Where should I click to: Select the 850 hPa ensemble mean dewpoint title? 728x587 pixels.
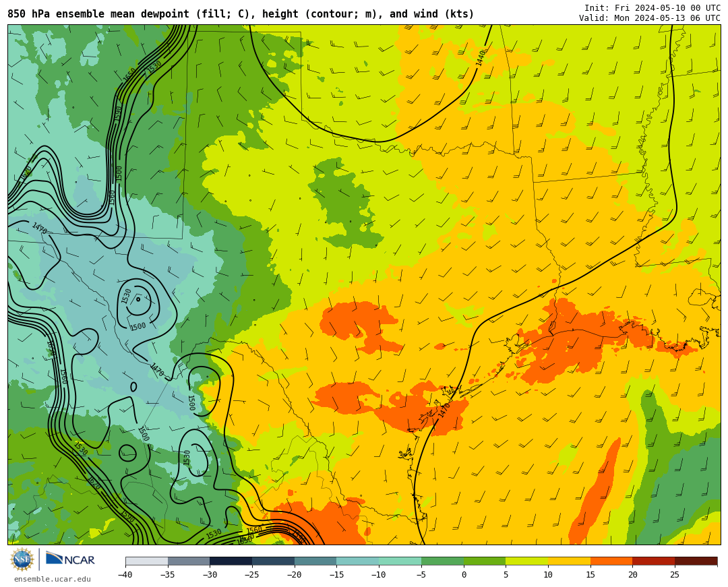pos(241,14)
